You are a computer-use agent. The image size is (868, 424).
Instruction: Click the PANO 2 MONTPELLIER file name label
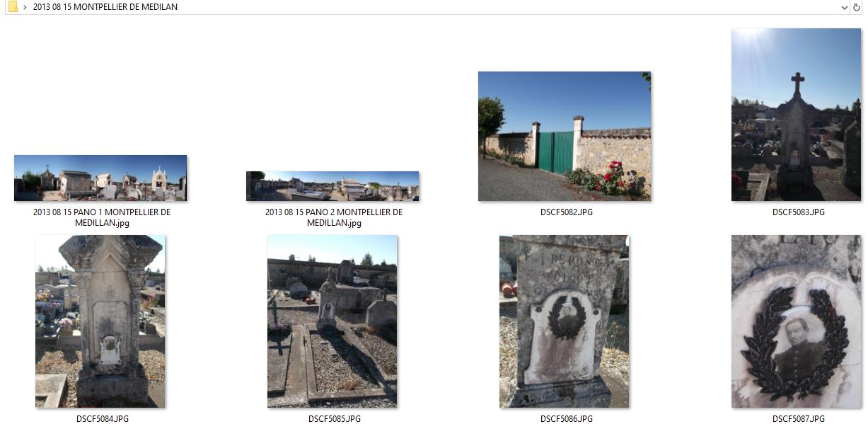[x=334, y=217]
